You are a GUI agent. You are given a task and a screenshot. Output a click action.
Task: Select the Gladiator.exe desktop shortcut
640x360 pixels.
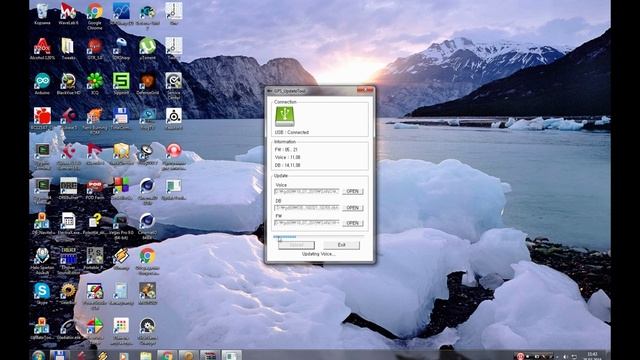(68, 329)
